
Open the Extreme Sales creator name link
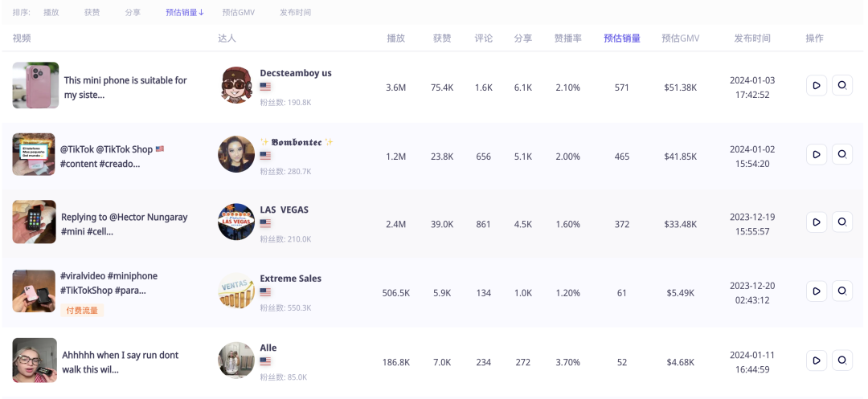coord(290,279)
